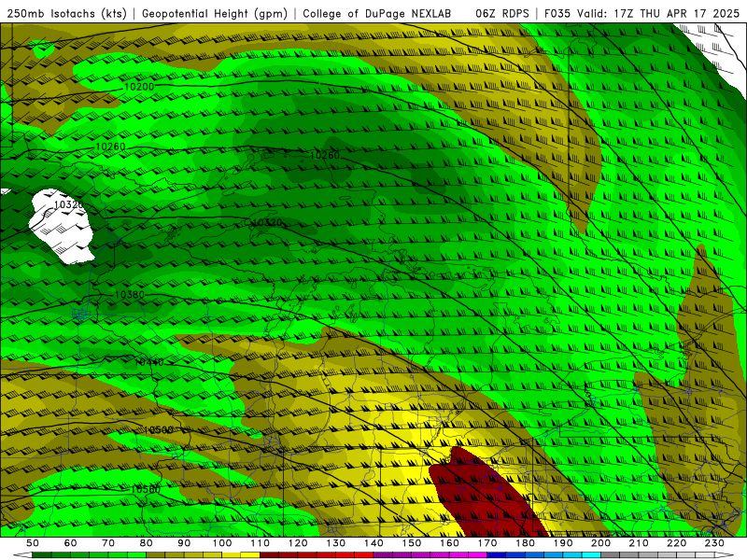Click the dark maroon swatch in the color bar
Screen dimensions: 747x560
click(270, 555)
